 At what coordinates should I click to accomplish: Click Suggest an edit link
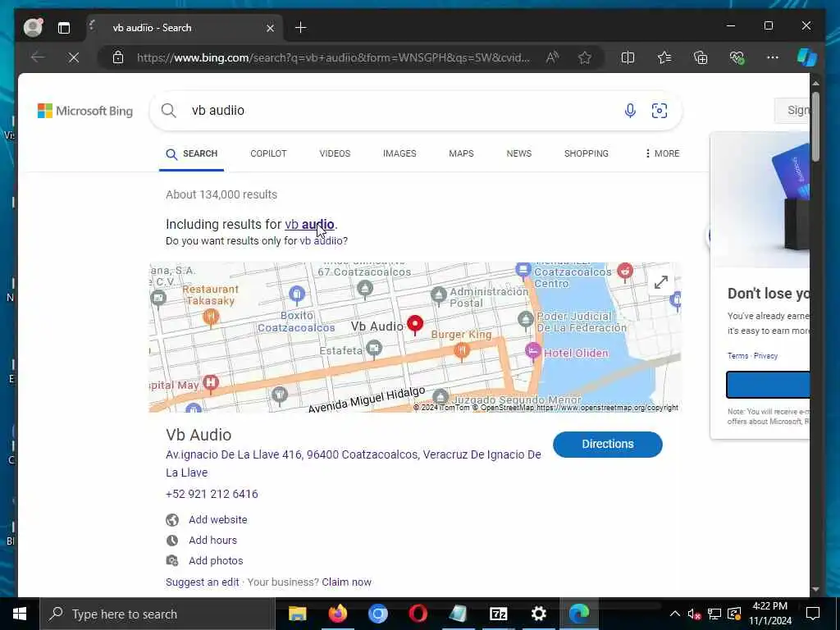tap(202, 582)
